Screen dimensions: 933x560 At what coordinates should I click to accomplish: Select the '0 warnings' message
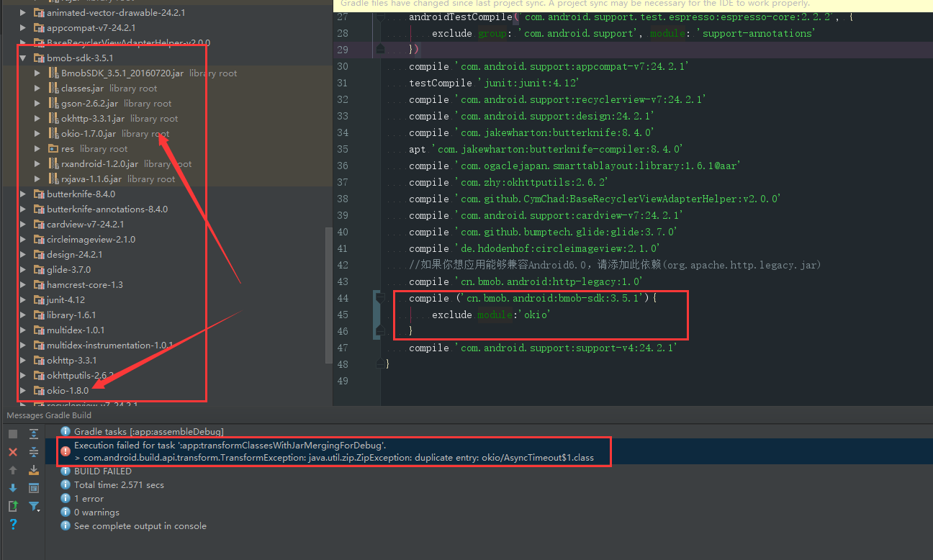[x=96, y=512]
